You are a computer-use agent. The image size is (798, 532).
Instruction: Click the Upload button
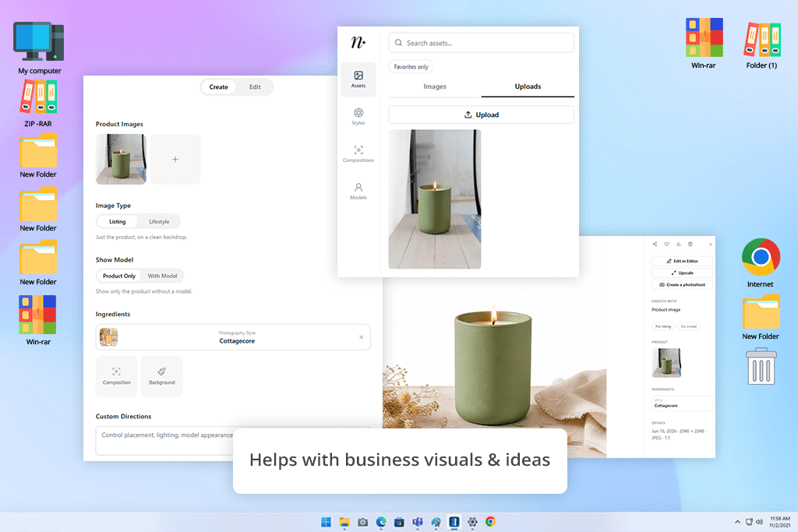482,115
